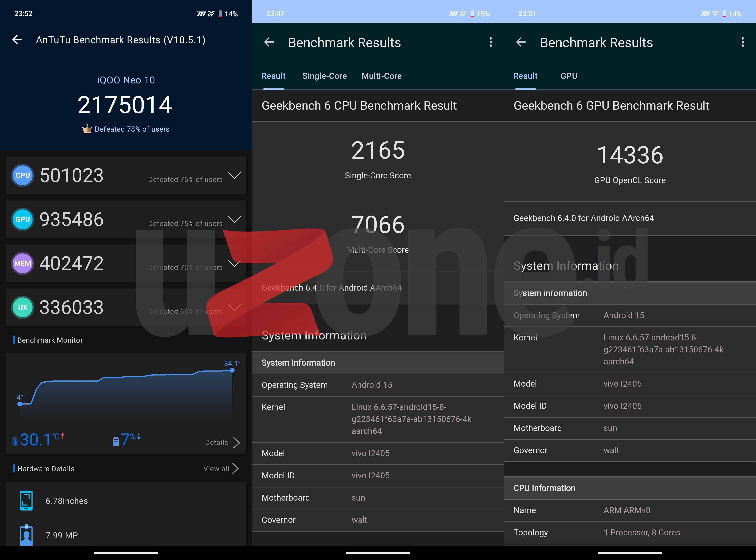756x560 pixels.
Task: Tap the 7.99 MP hardware row
Action: pos(126,532)
